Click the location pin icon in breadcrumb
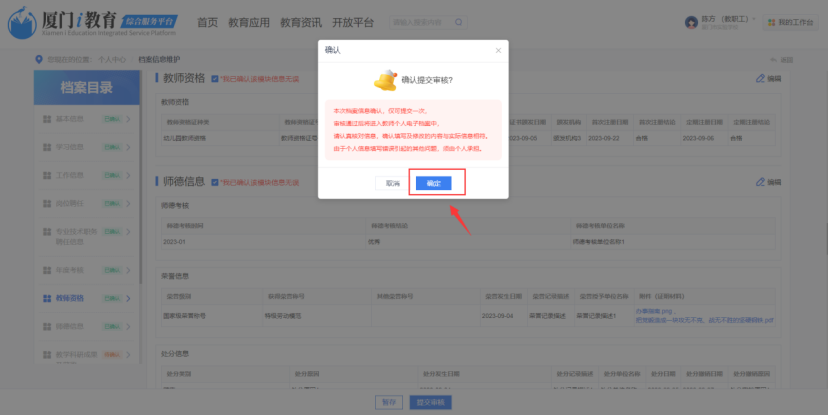The height and width of the screenshot is (416, 829). pos(39,59)
